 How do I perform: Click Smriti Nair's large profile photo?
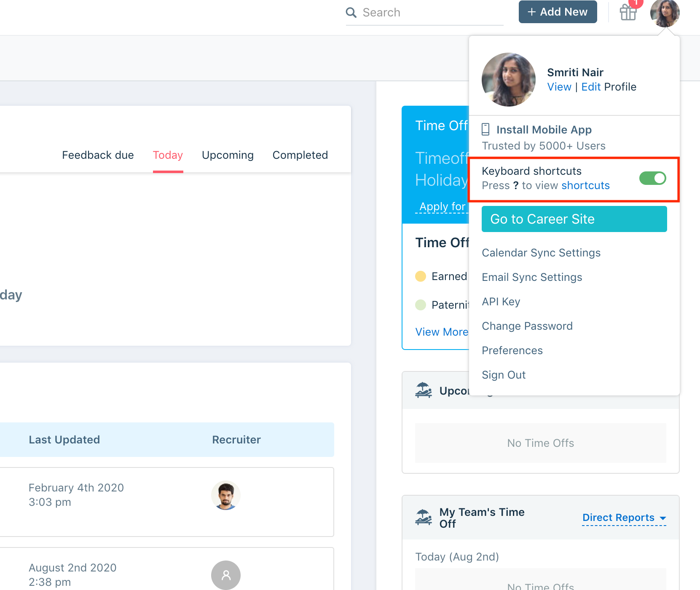tap(509, 80)
